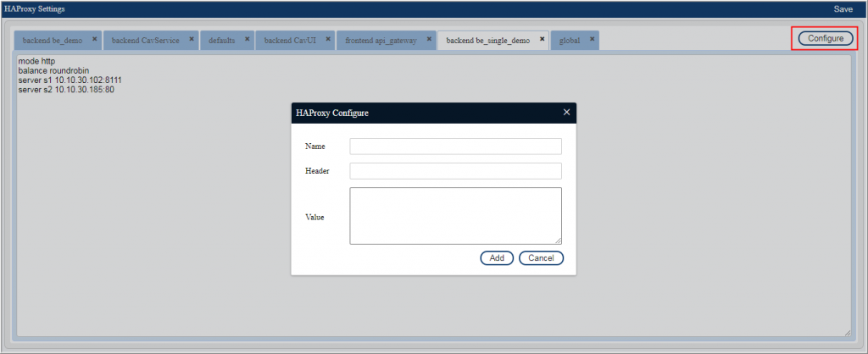Click the 'balance roundrobin' line

click(x=53, y=70)
